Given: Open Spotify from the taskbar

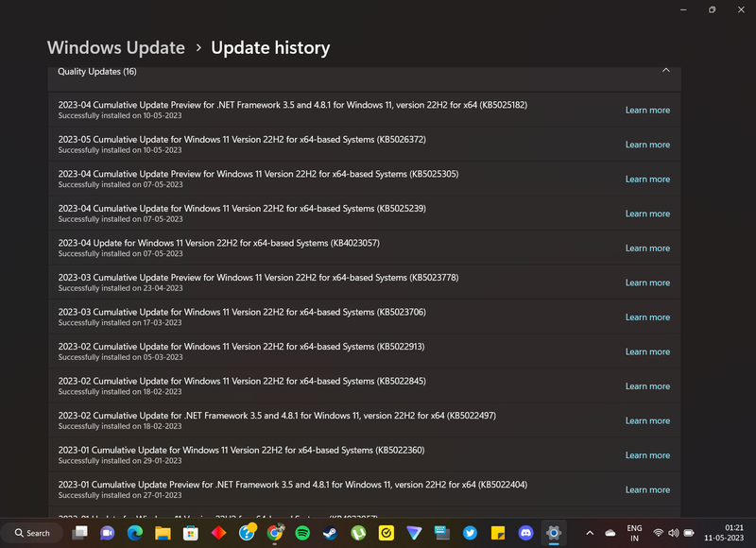Looking at the screenshot, I should pos(302,533).
